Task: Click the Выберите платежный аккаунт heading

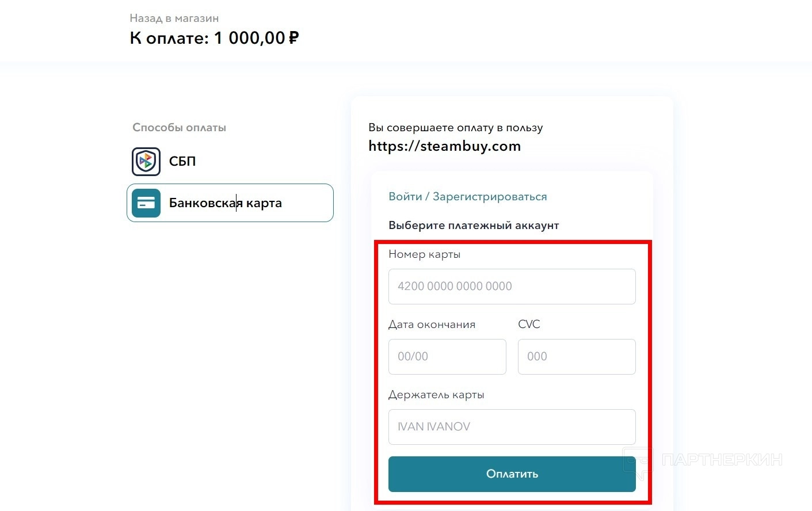Action: [x=474, y=226]
